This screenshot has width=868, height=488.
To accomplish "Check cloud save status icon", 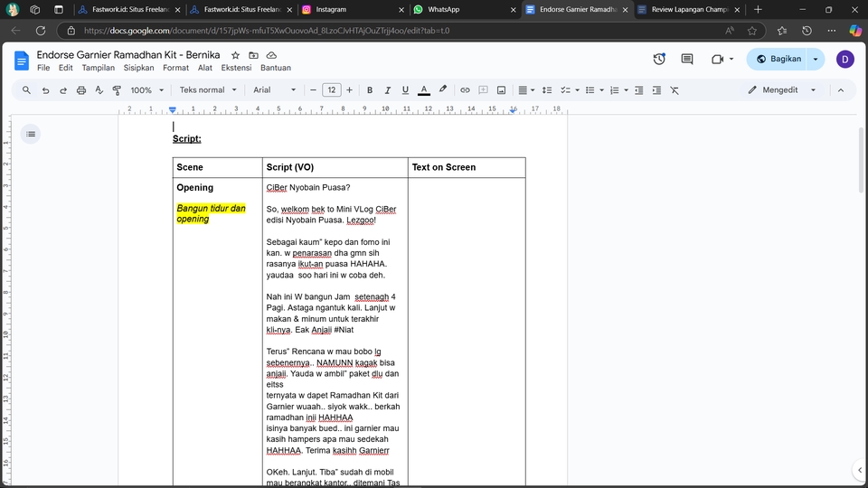I will click(x=271, y=55).
